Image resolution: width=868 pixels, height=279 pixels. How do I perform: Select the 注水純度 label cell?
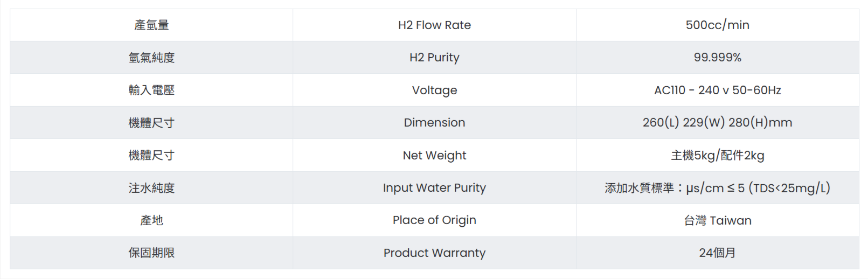[x=151, y=188]
